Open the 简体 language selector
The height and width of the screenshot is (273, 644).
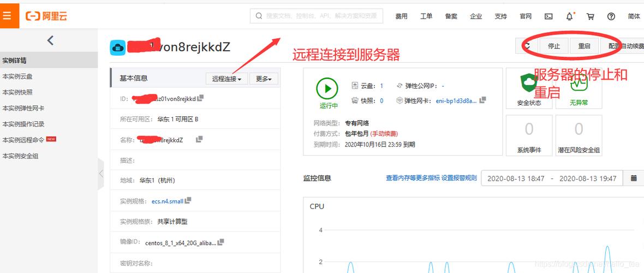(634, 16)
